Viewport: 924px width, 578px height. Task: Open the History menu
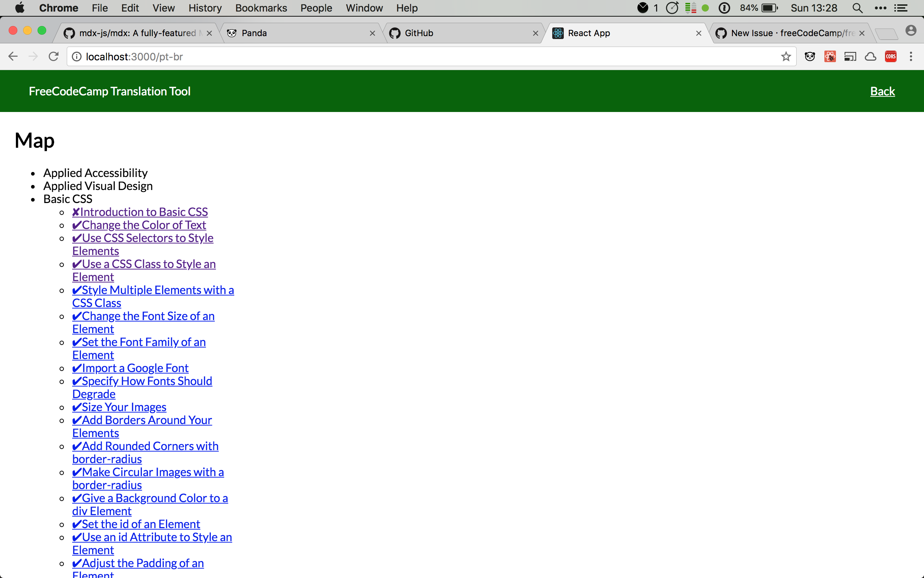pyautogui.click(x=205, y=8)
